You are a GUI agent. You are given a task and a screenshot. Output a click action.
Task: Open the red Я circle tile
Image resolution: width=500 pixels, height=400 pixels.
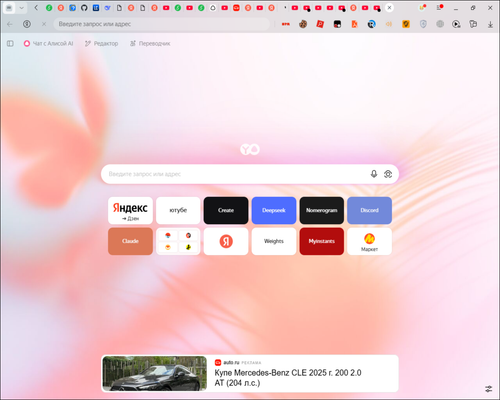[226, 241]
